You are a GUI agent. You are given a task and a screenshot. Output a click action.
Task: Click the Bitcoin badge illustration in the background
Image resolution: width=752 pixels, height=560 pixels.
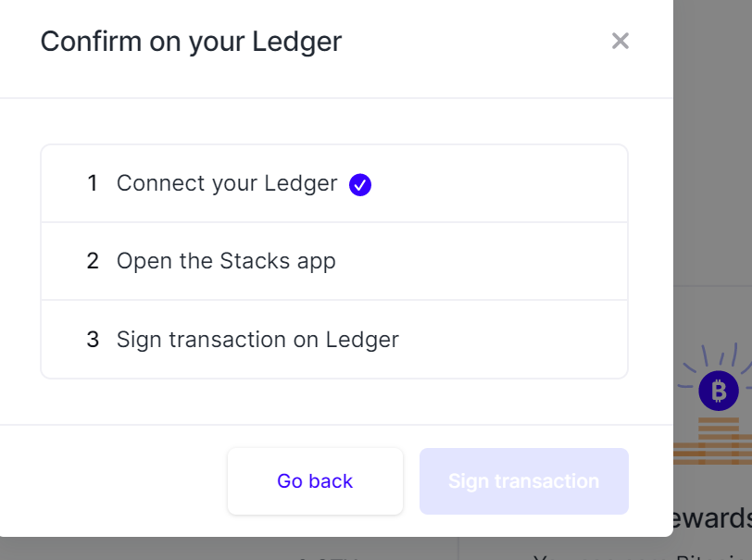[x=719, y=392]
